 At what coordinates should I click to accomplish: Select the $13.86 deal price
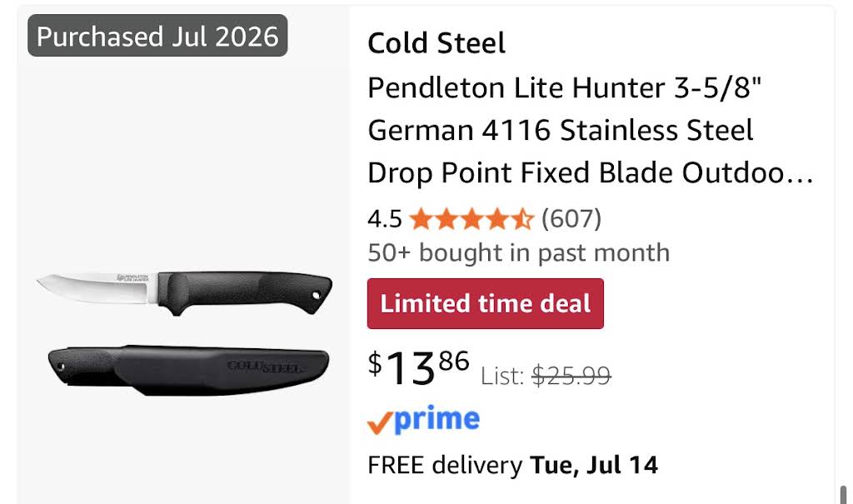point(418,367)
